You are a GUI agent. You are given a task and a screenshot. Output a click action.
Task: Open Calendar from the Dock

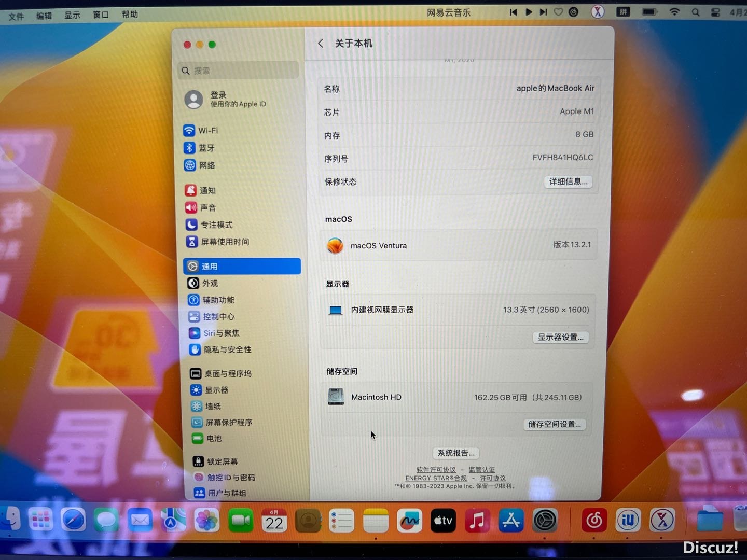(274, 521)
